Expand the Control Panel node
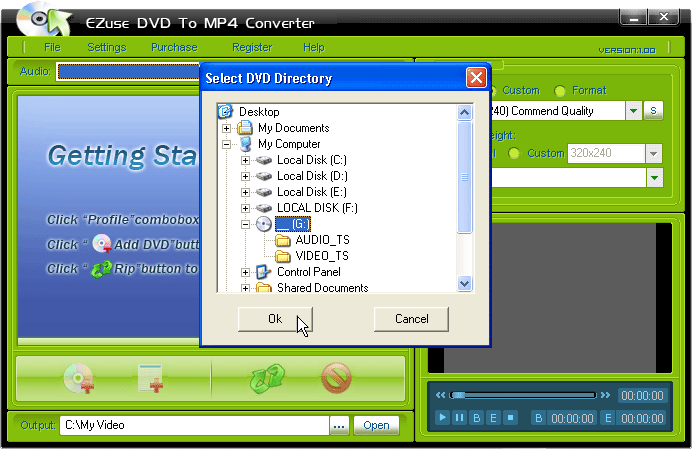The width and height of the screenshot is (692, 449). pyautogui.click(x=245, y=272)
